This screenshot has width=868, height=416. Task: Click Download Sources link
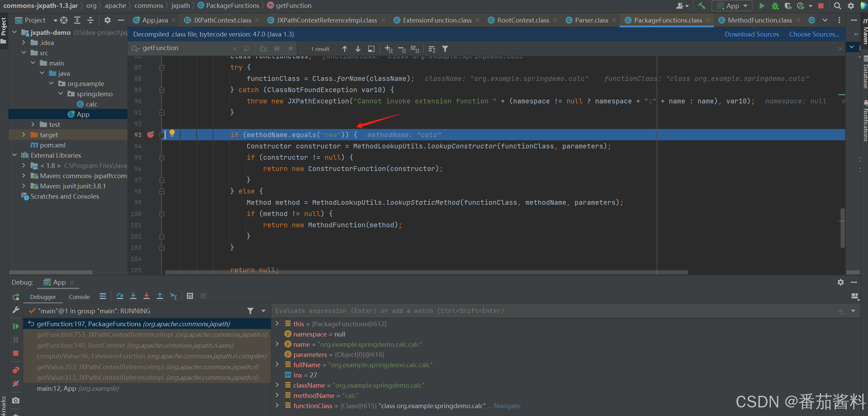point(752,34)
